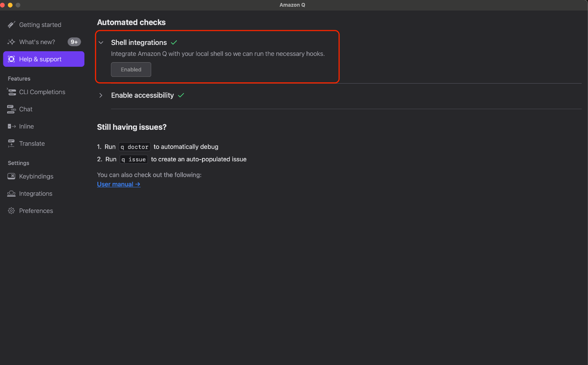Click the Preferences gear icon
The width and height of the screenshot is (588, 365).
pos(11,211)
